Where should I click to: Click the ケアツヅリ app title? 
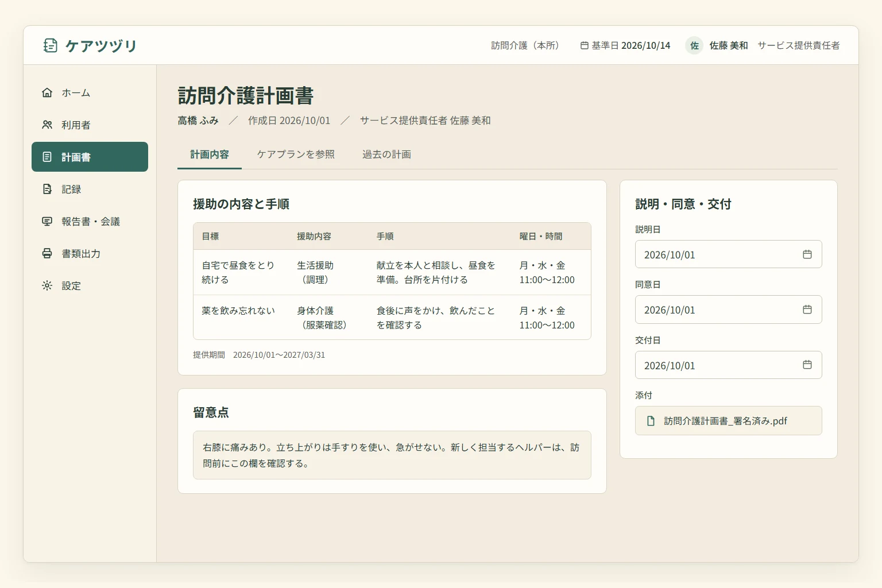[x=101, y=46]
